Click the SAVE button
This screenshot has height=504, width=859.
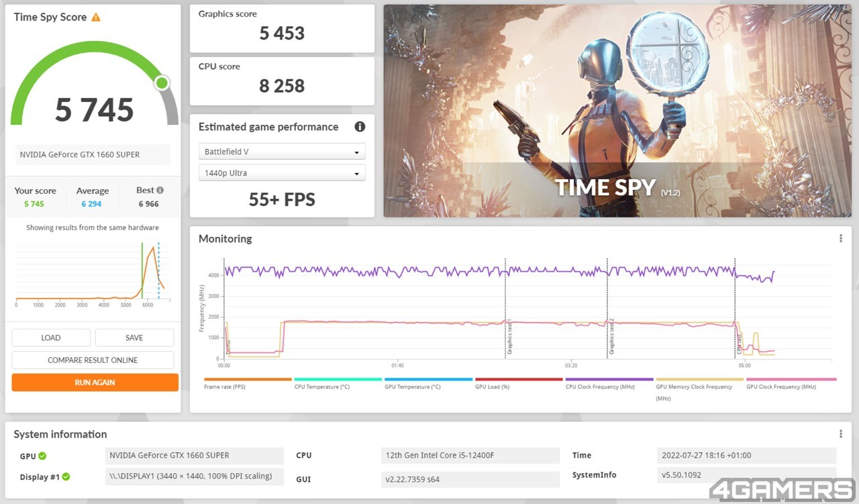[134, 338]
